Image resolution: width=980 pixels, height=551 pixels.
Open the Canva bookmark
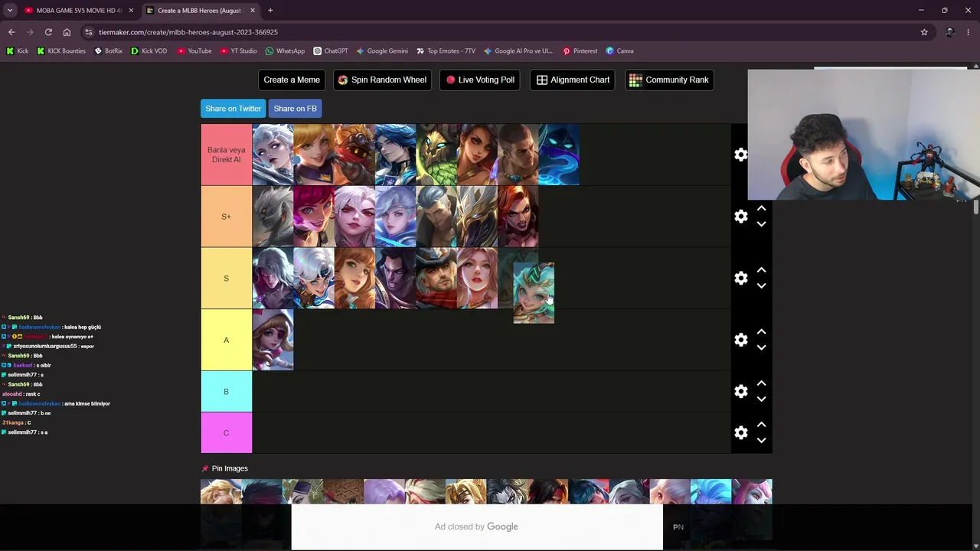pos(619,51)
